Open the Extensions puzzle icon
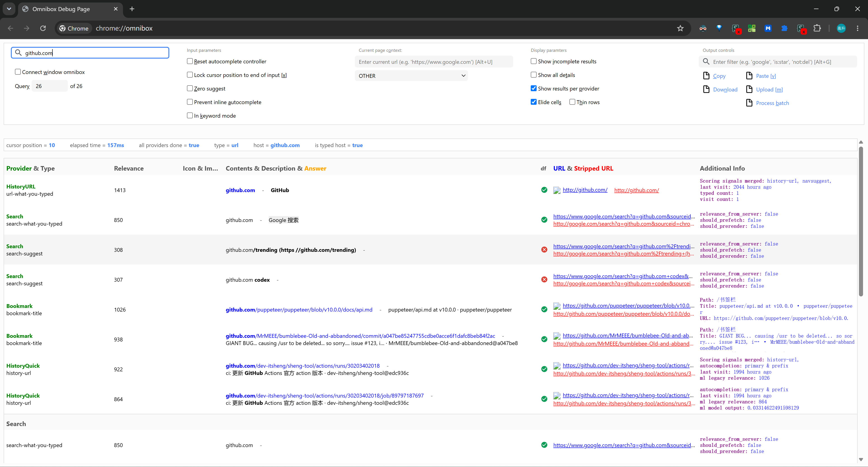The width and height of the screenshot is (868, 467). pos(817,28)
